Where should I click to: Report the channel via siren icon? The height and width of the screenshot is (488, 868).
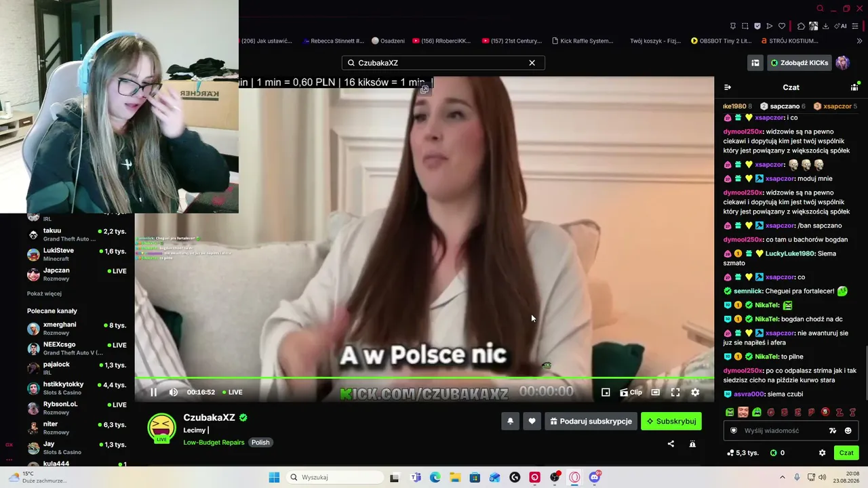coord(692,444)
